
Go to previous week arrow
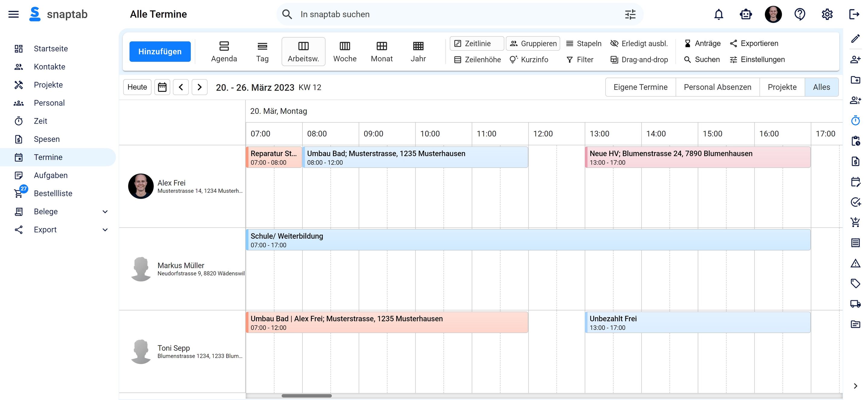[x=181, y=87]
